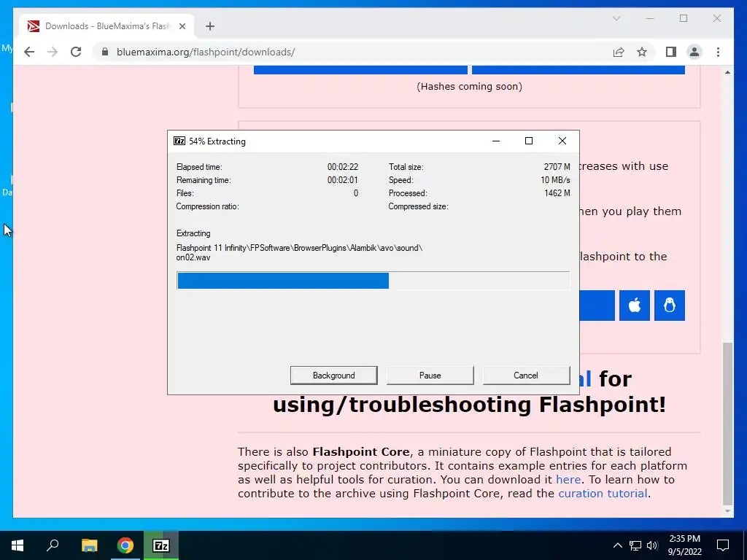Open Chrome's side panel

[671, 52]
